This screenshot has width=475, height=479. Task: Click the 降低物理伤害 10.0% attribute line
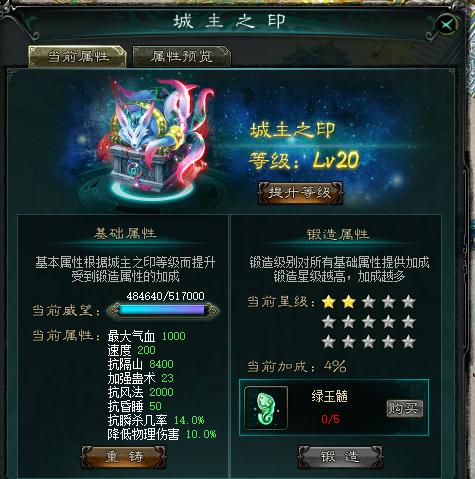(162, 434)
